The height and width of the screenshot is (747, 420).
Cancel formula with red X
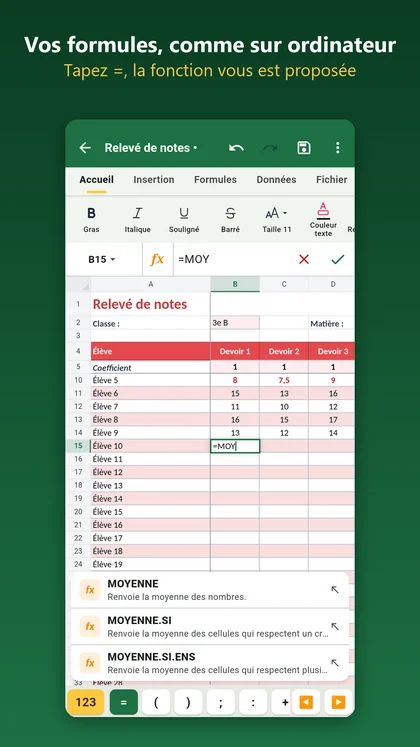pos(304,259)
